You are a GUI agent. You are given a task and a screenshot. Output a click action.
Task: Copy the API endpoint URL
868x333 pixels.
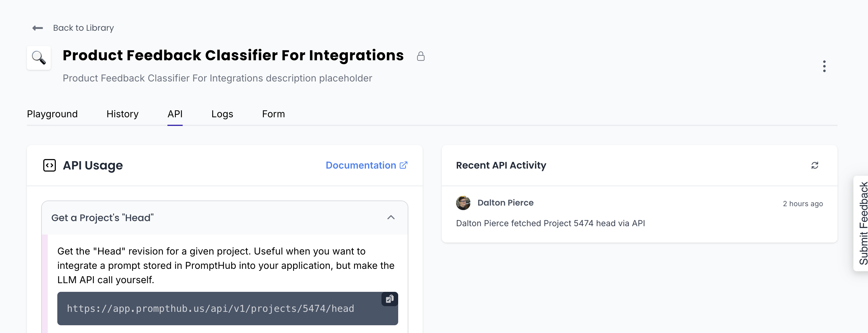(390, 299)
